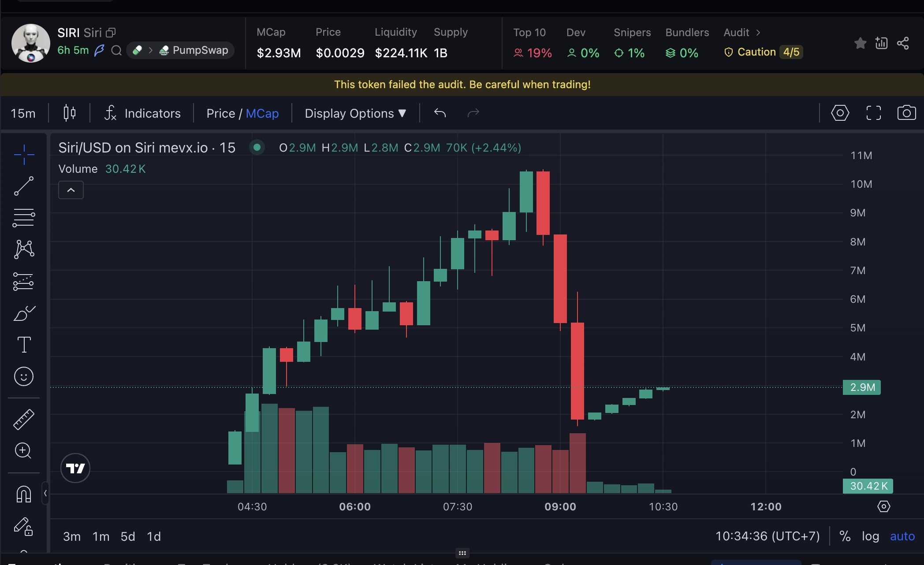Open the Fibonacci retracement tool
This screenshot has width=924, height=565.
[x=24, y=218]
